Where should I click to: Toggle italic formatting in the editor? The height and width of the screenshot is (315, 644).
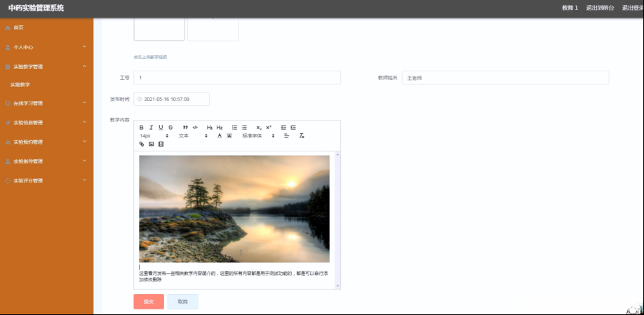tap(151, 128)
